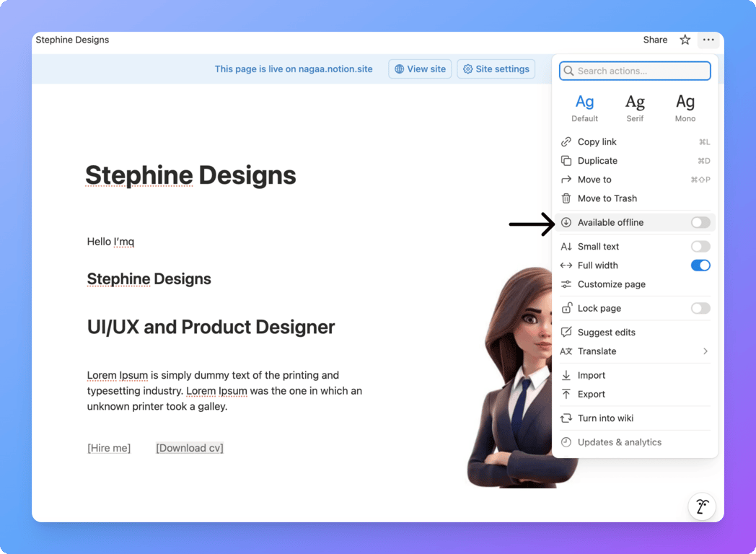
Task: Open Updates & analytics entry
Action: (x=635, y=442)
